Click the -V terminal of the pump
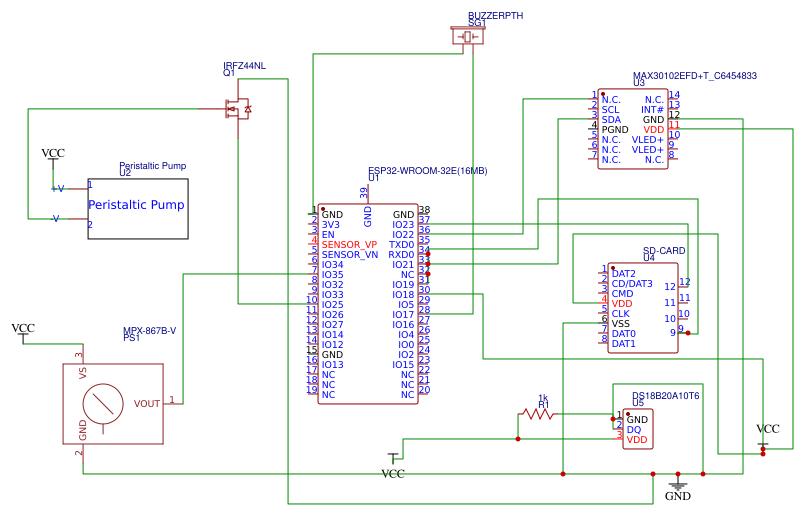The height and width of the screenshot is (514, 803). (55, 219)
